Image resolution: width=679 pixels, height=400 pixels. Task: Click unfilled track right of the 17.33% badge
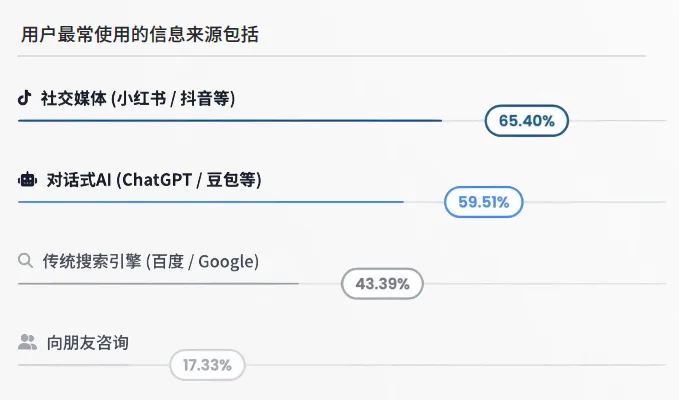[x=456, y=365]
